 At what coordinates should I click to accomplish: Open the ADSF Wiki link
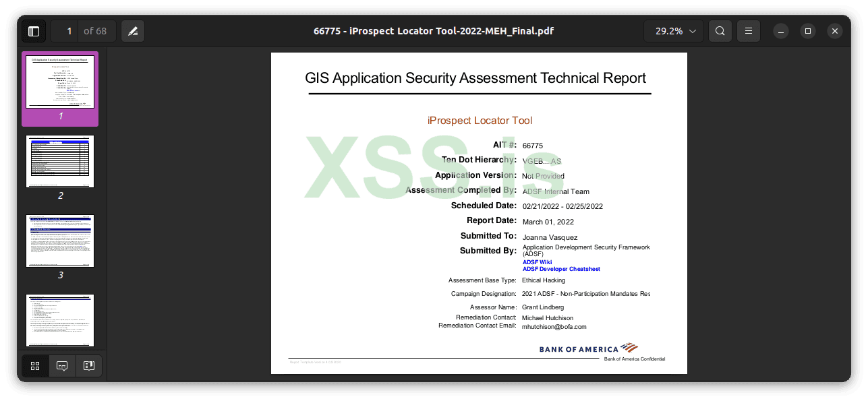click(537, 262)
